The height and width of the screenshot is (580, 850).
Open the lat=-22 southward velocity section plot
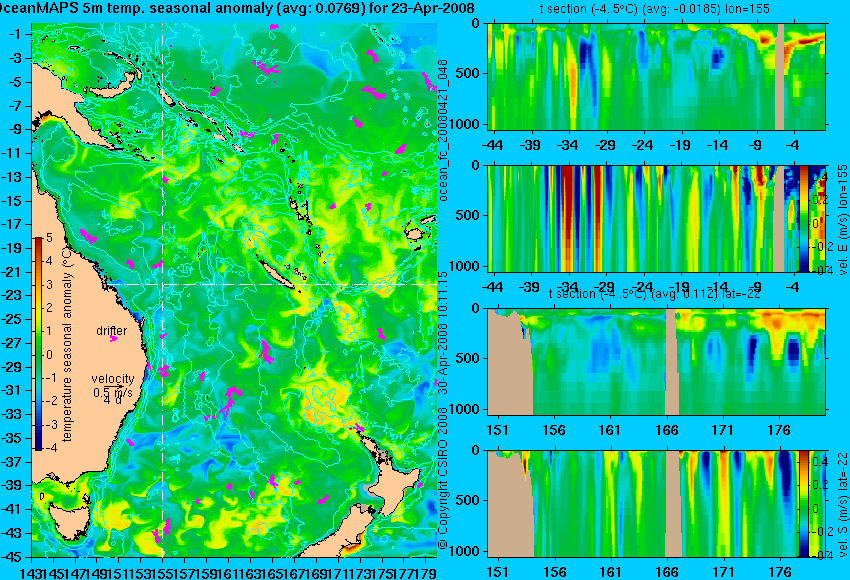[643, 504]
